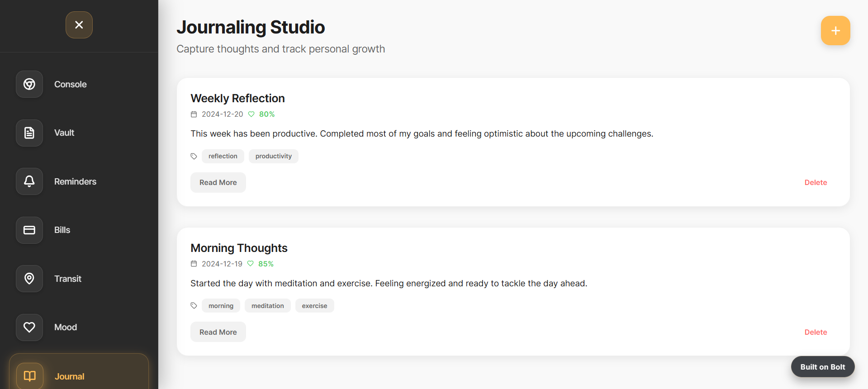Image resolution: width=868 pixels, height=389 pixels.
Task: Delete the Morning Thoughts entry
Action: 816,332
